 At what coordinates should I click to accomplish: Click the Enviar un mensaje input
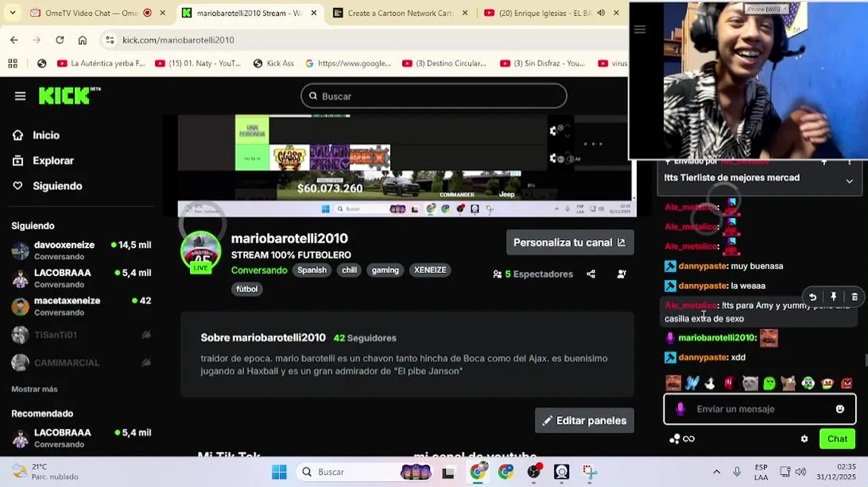pyautogui.click(x=759, y=409)
